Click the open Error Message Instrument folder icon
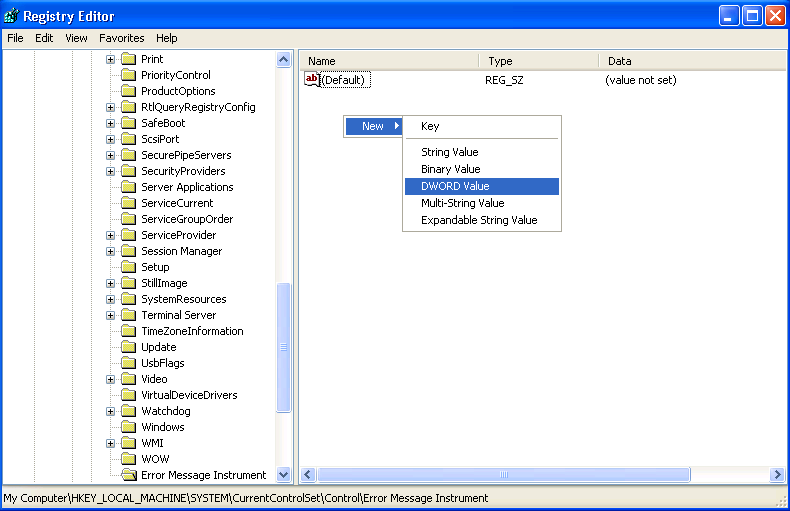Viewport: 790px width, 511px height. (x=128, y=475)
